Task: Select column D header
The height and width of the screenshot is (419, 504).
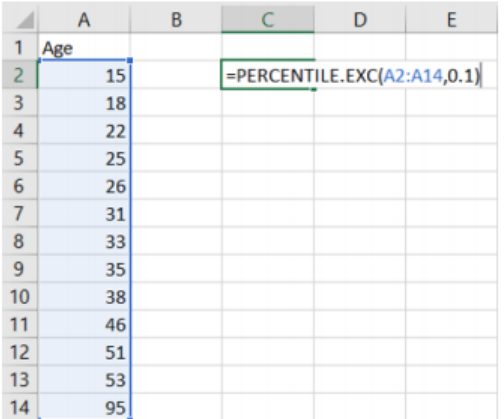Action: tap(360, 20)
